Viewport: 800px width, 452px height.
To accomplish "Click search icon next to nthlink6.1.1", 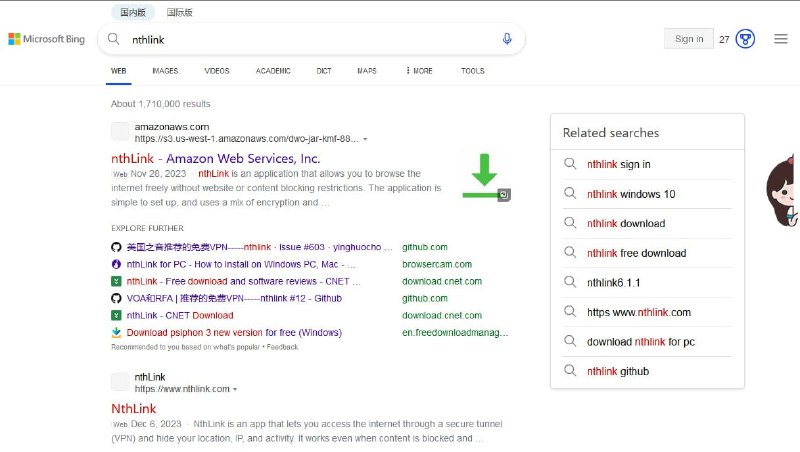I will pos(570,282).
